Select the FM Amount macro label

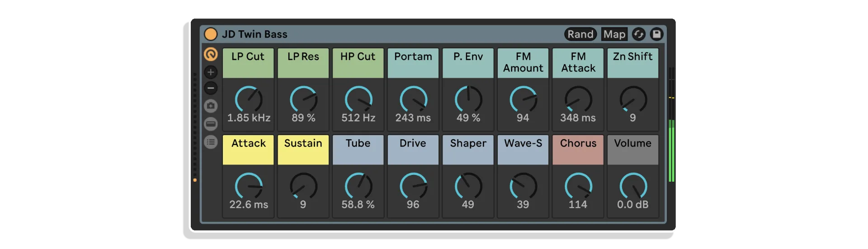click(x=524, y=63)
